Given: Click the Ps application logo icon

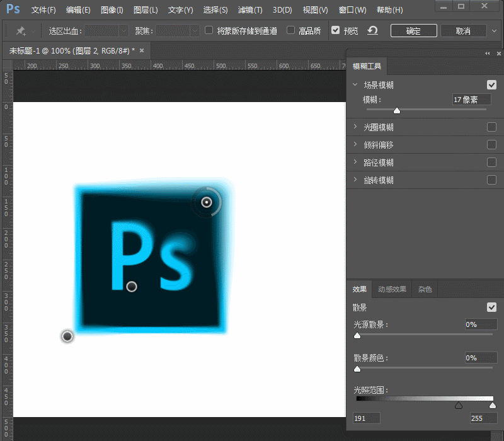Looking at the screenshot, I should click(x=13, y=10).
